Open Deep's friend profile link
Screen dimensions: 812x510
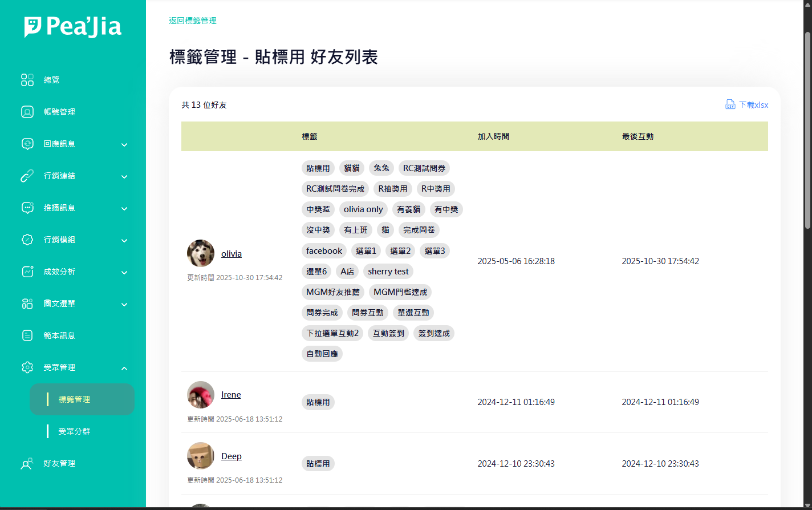232,456
